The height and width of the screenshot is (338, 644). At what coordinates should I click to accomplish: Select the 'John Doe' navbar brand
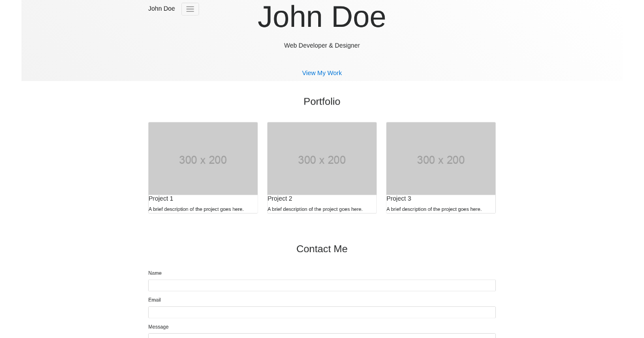coord(161,9)
